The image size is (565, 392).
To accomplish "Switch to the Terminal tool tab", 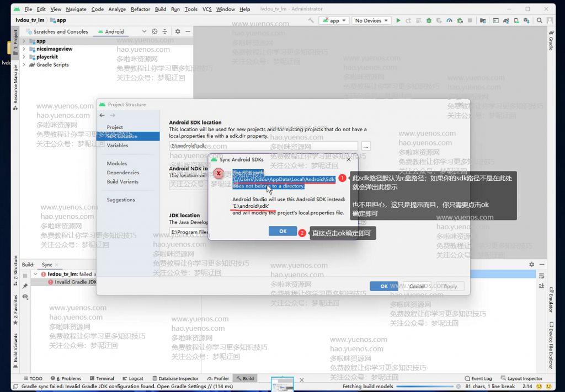I will tap(102, 378).
